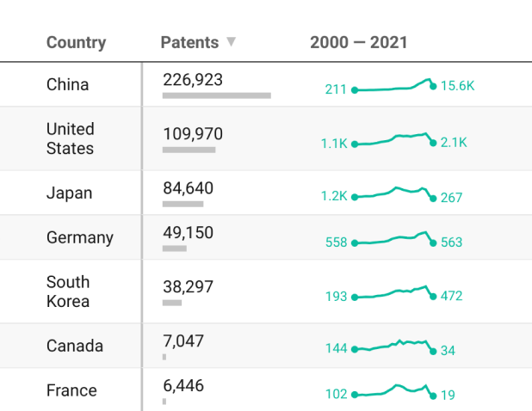The height and width of the screenshot is (411, 532).
Task: Click the United States patents bar
Action: click(x=189, y=150)
